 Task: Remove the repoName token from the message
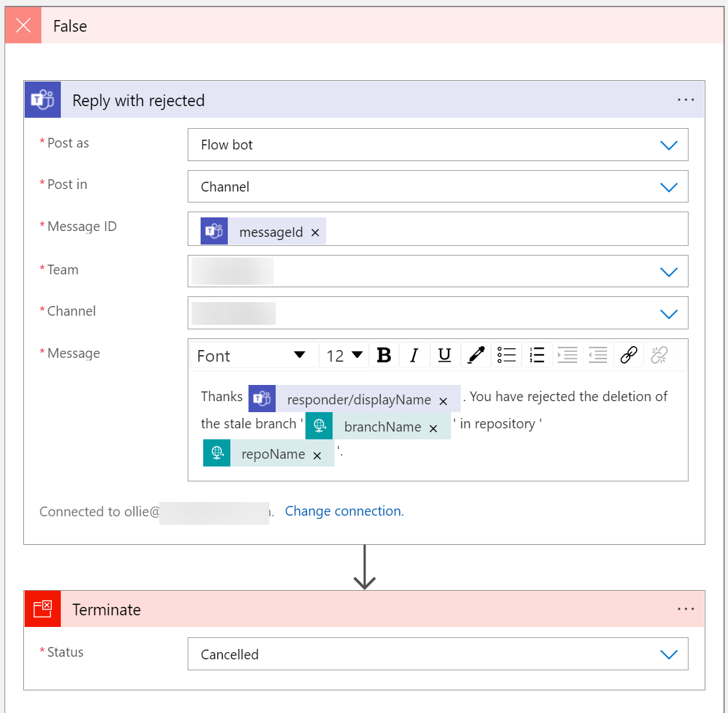(316, 455)
